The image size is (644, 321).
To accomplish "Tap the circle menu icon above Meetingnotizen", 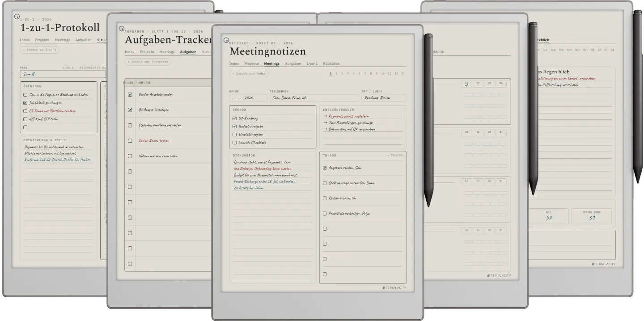I will point(226,40).
